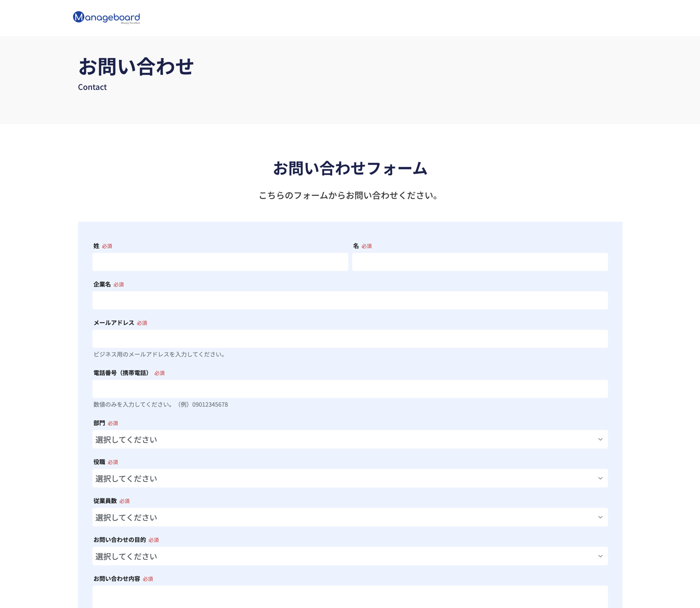Click into the 名 input field
This screenshot has height=608, width=700.
point(480,262)
